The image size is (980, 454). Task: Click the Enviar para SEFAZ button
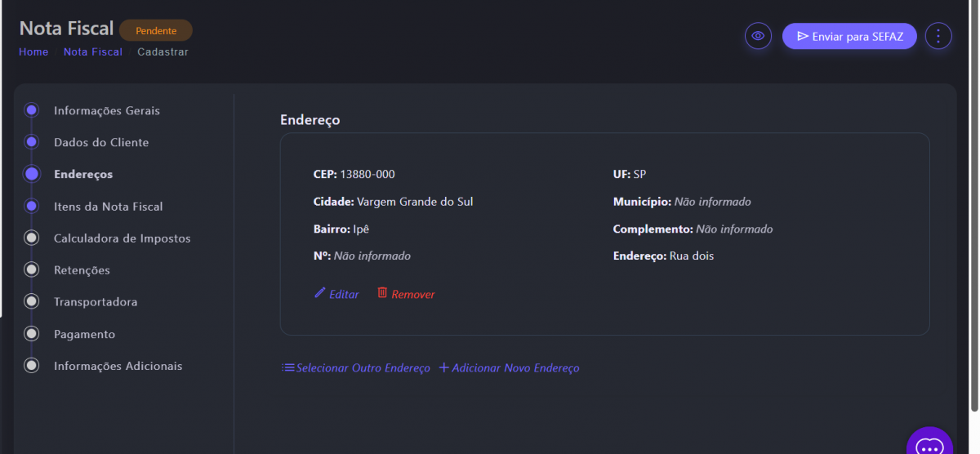tap(849, 36)
